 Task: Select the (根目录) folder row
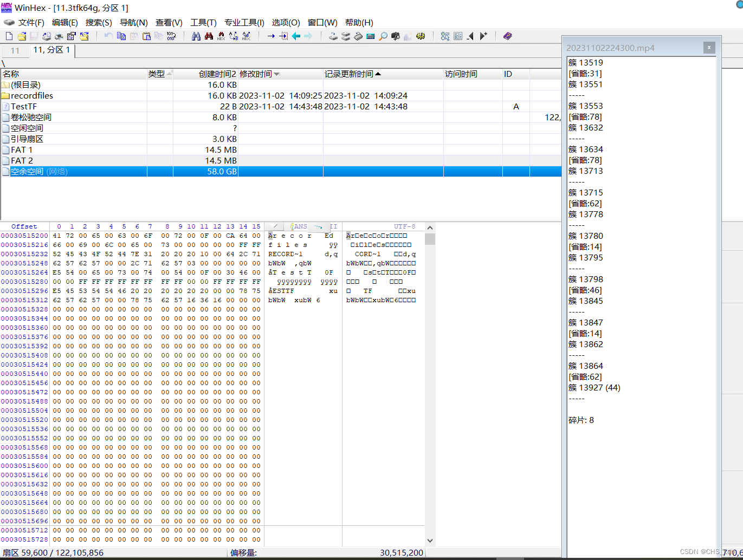(x=281, y=85)
